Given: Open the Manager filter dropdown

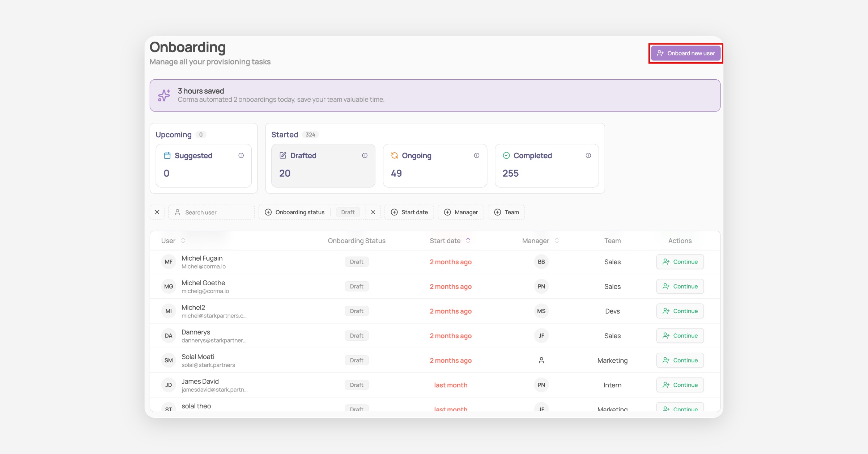Looking at the screenshot, I should 461,212.
